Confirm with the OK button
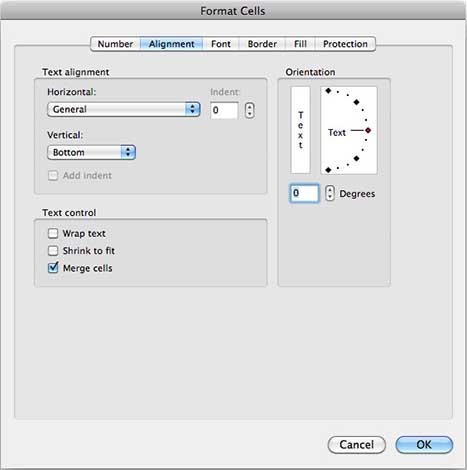This screenshot has height=470, width=467. (x=424, y=445)
